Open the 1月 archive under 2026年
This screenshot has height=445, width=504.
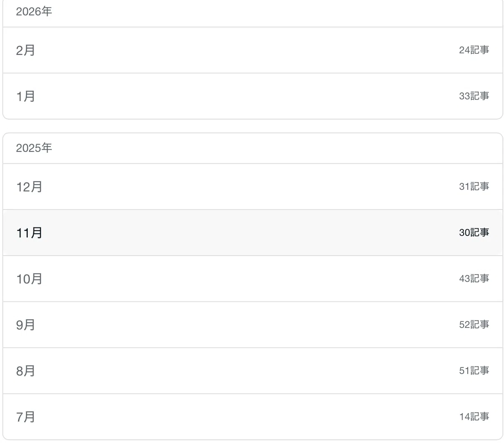252,96
